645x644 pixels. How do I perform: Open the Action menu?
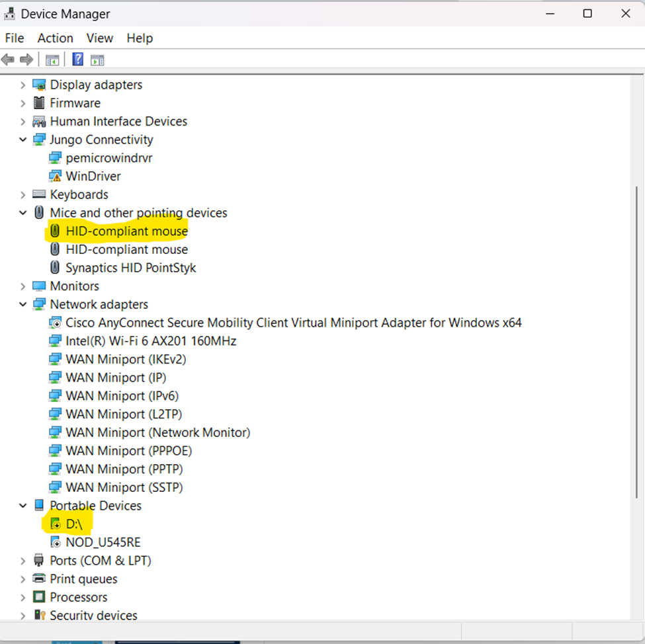56,38
